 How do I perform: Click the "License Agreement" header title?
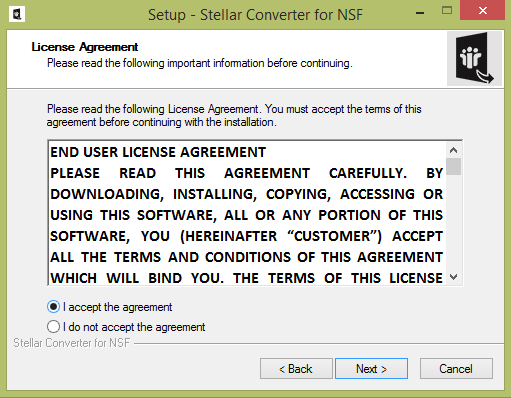tap(85, 47)
